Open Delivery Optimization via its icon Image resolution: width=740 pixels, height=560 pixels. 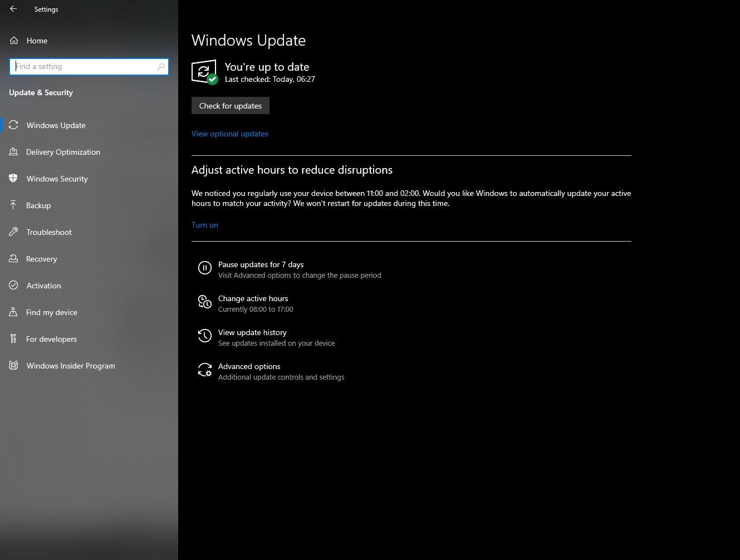(14, 152)
